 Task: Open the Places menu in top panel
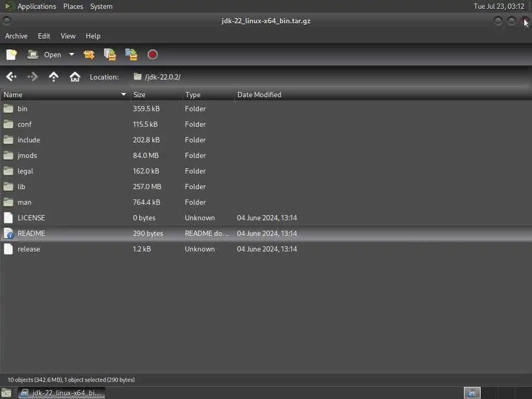73,6
